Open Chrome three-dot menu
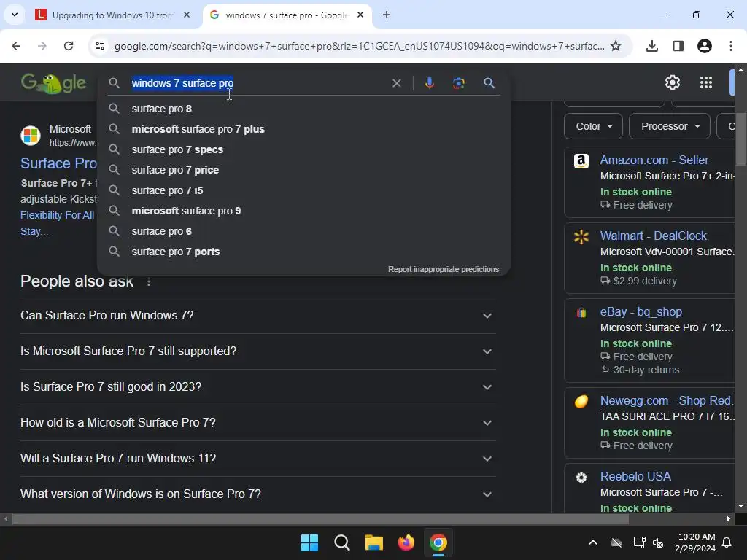Viewport: 747px width, 560px height. (731, 46)
